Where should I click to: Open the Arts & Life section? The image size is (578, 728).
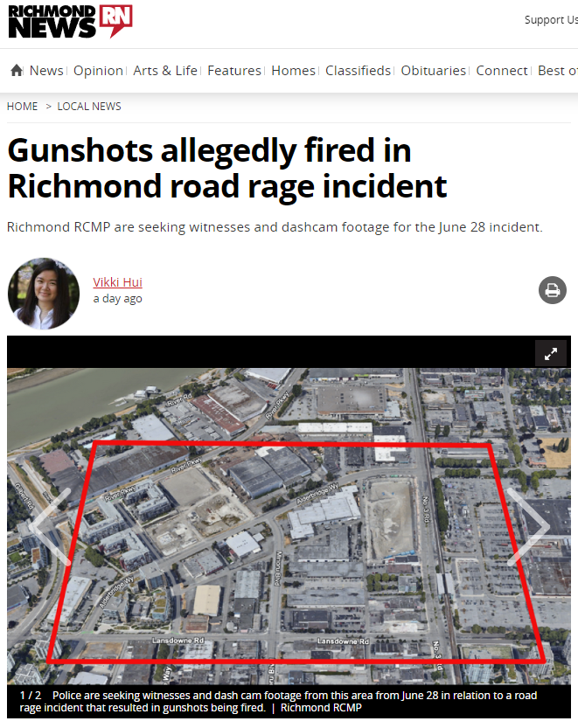[x=165, y=71]
